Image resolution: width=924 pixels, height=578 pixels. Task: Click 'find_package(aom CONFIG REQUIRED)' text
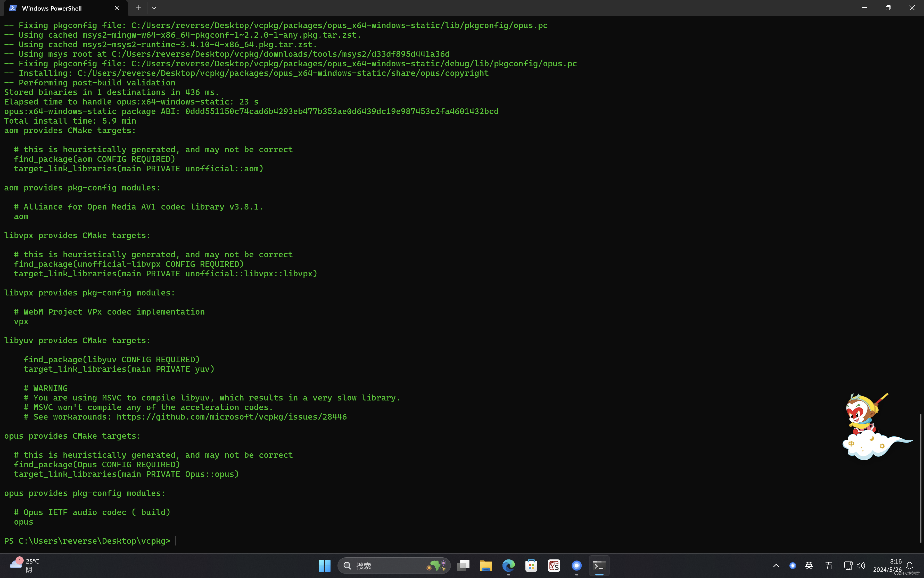click(95, 159)
